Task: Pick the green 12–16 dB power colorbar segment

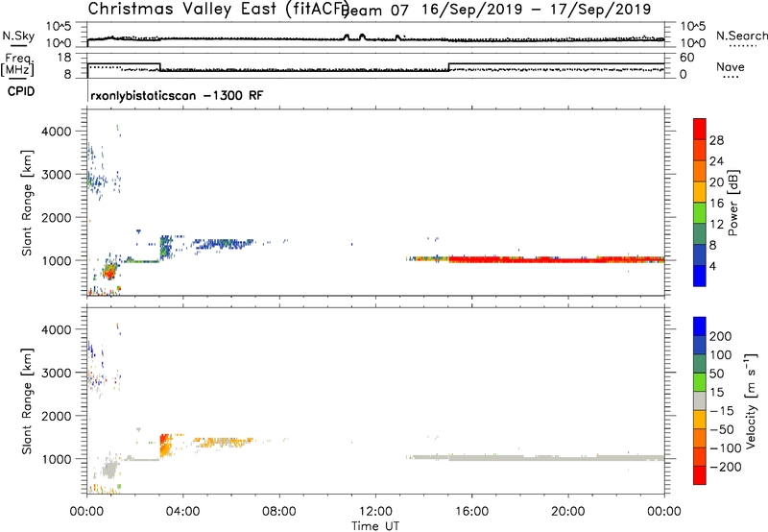Action: click(700, 213)
